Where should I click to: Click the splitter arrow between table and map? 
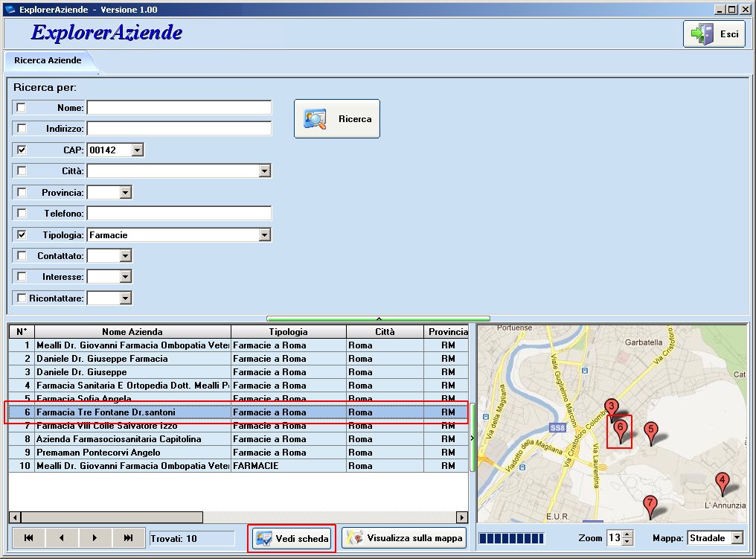pos(472,438)
